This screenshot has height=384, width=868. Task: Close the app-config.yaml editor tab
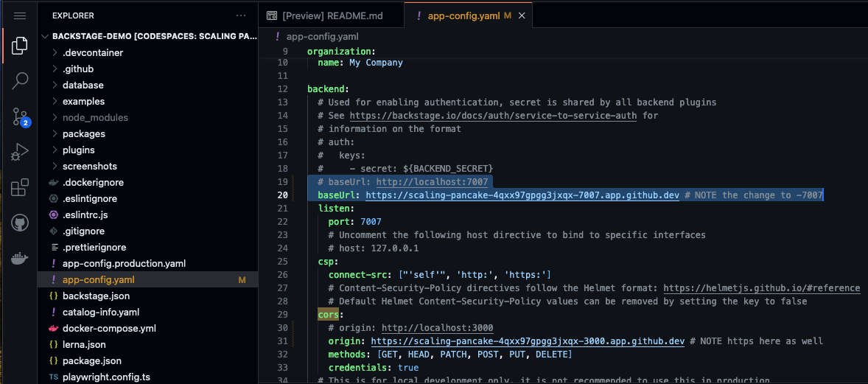[521, 15]
